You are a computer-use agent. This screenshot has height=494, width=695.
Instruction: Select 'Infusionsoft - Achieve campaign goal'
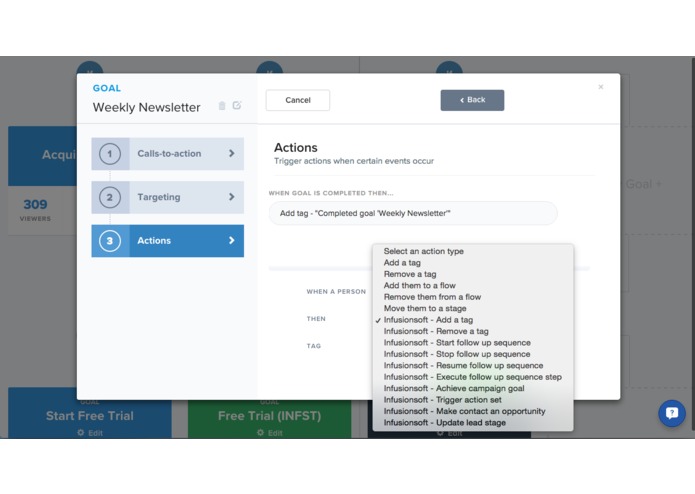pos(473,389)
